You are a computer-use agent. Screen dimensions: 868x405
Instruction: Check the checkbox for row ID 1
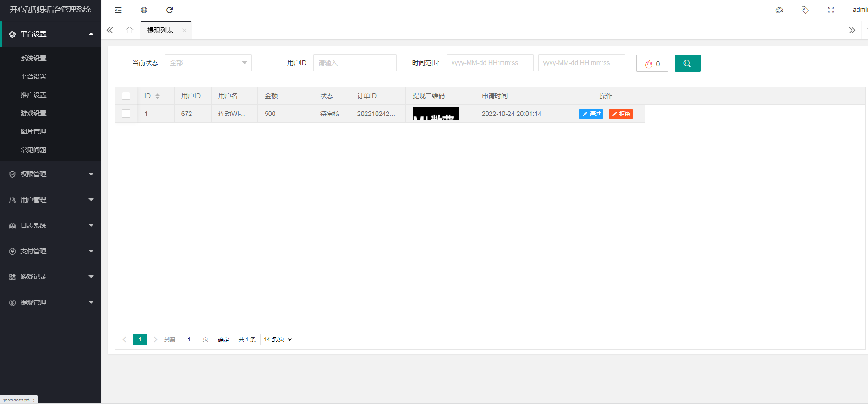click(x=126, y=114)
